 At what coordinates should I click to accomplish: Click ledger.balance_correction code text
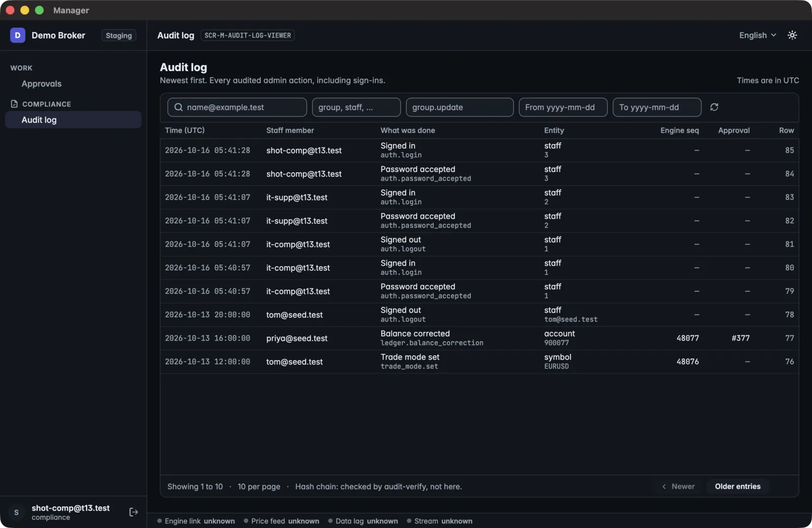pos(432,343)
